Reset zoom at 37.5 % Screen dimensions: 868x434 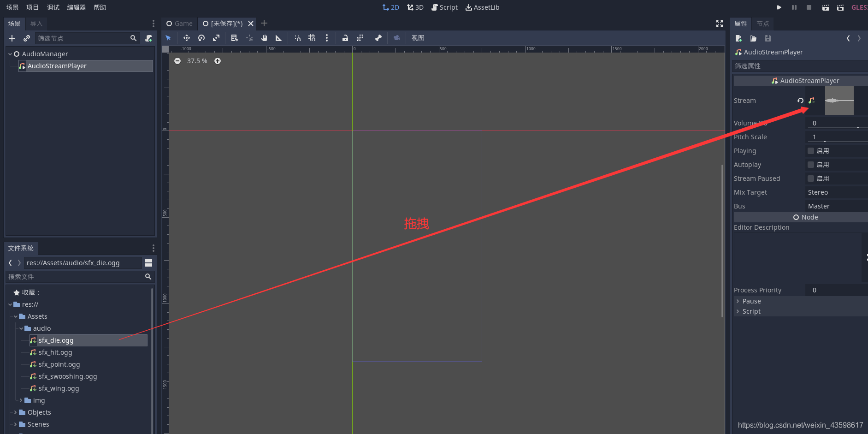point(197,61)
